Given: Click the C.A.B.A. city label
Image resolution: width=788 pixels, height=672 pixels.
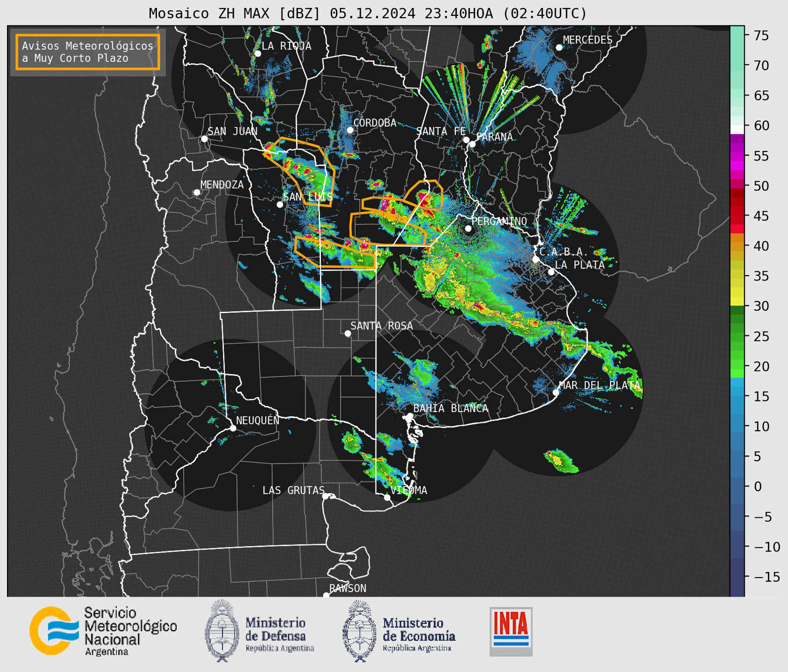Looking at the screenshot, I should [x=563, y=252].
